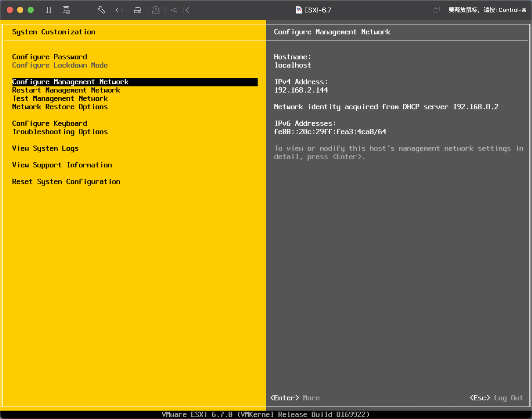
Task: Open Network Restore Options
Action: [60, 107]
